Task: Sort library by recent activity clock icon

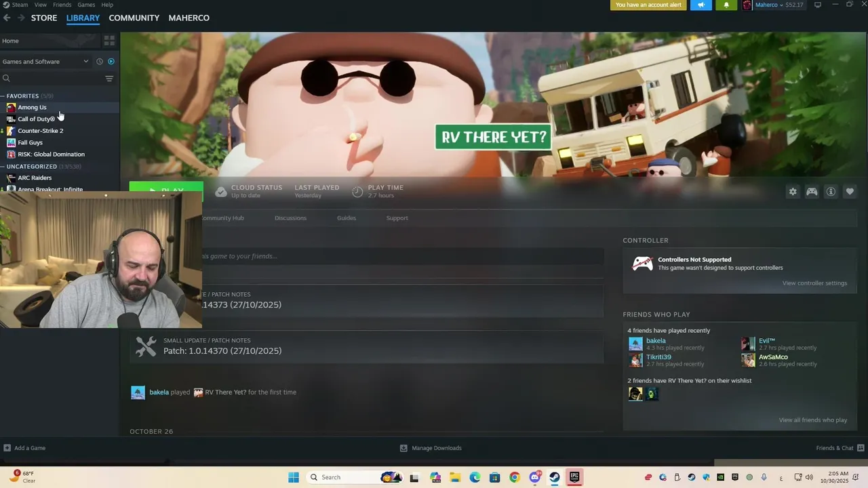Action: tap(100, 62)
